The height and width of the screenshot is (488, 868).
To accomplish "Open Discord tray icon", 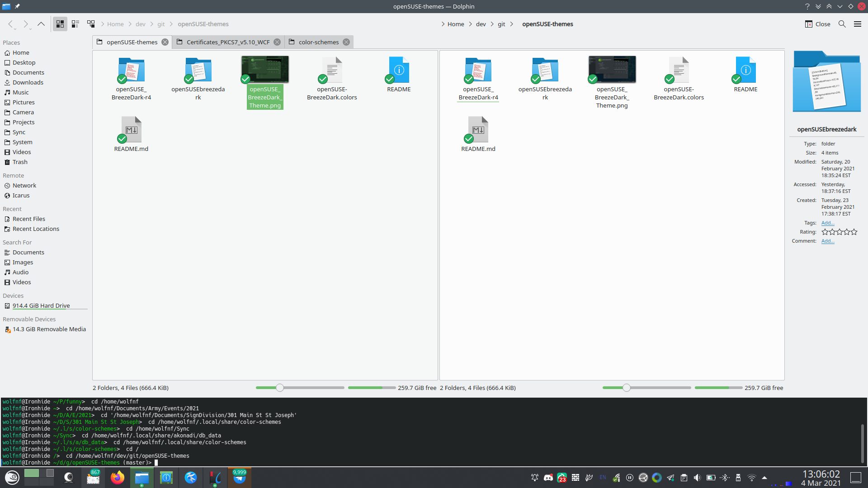I will (548, 478).
